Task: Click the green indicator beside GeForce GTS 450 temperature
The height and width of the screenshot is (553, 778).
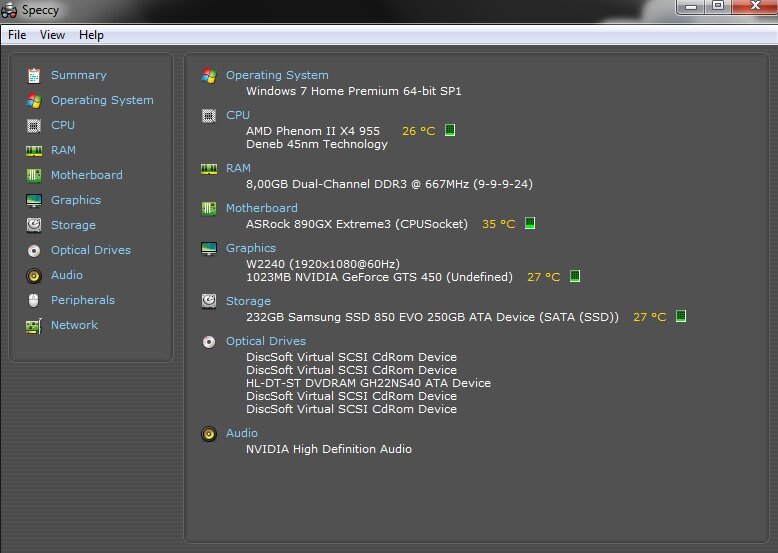Action: 575,276
